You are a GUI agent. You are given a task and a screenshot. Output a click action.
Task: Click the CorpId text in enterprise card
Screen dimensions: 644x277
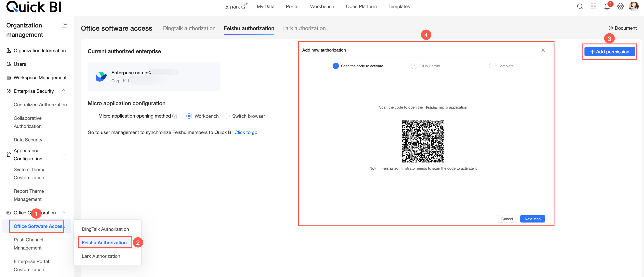[120, 81]
